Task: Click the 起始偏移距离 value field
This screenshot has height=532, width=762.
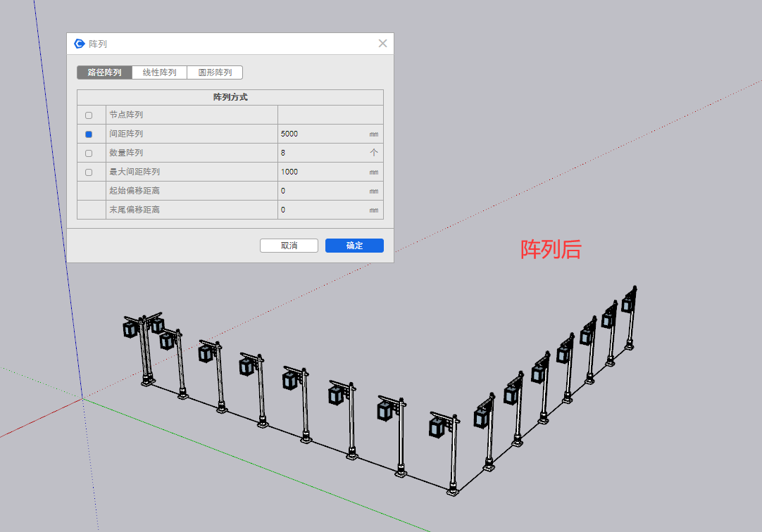Action: click(320, 191)
